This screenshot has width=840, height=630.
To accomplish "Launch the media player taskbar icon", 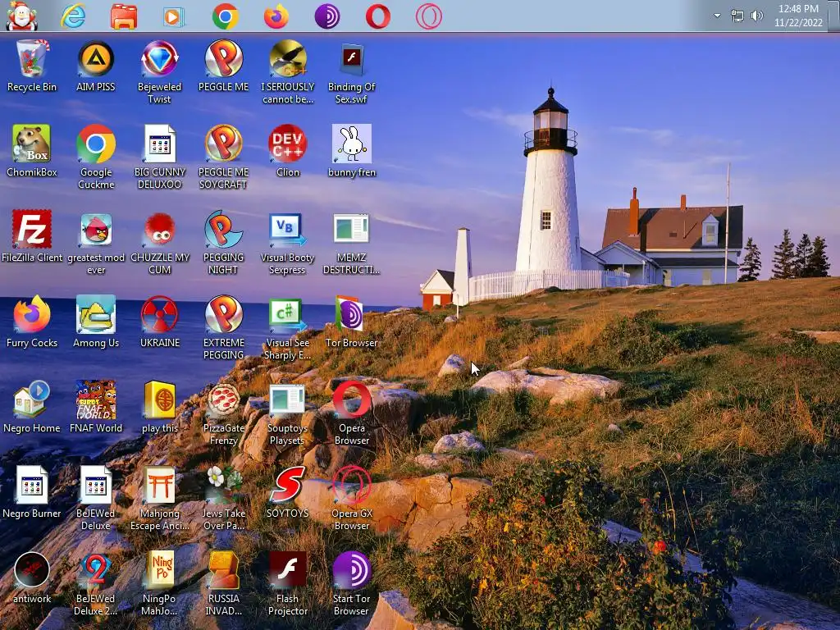I will 174,16.
